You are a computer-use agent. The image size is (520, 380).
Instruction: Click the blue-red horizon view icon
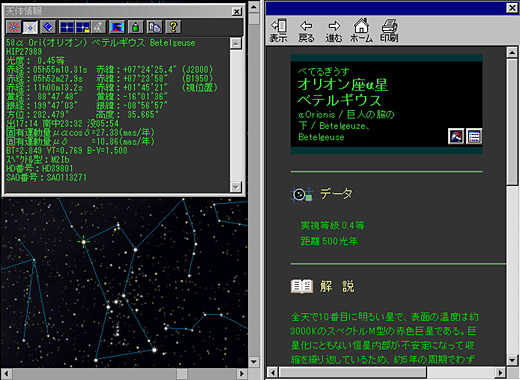click(x=117, y=27)
